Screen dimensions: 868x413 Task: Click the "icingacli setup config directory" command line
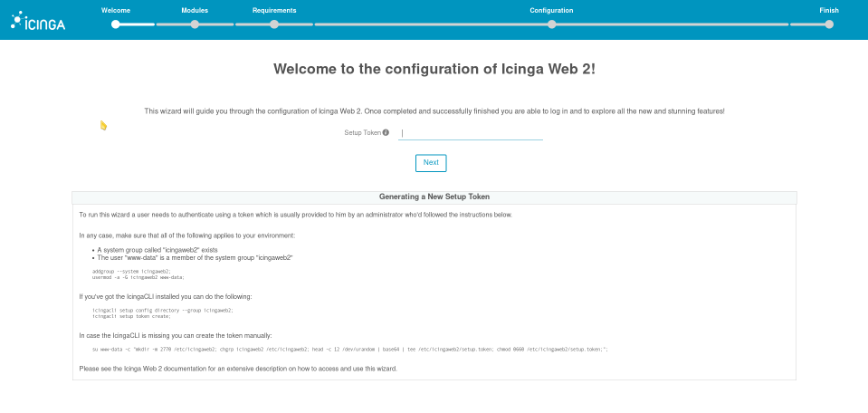pyautogui.click(x=163, y=310)
